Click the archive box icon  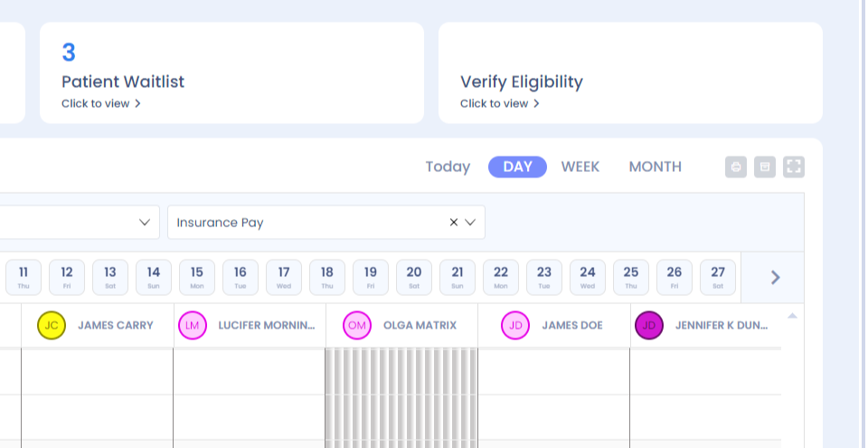pyautogui.click(x=765, y=167)
